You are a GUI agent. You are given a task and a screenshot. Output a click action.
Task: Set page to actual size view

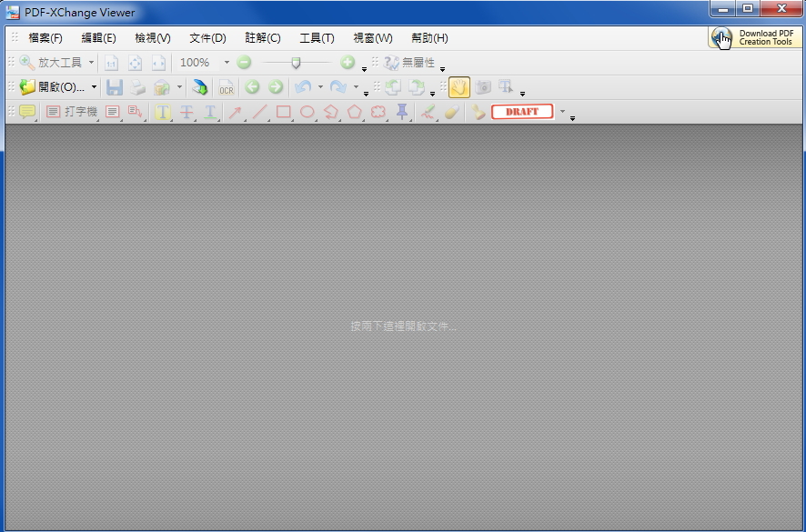(111, 63)
